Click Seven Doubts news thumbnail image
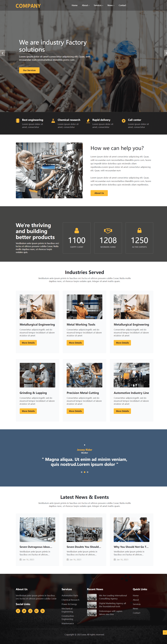 [x=84, y=530]
